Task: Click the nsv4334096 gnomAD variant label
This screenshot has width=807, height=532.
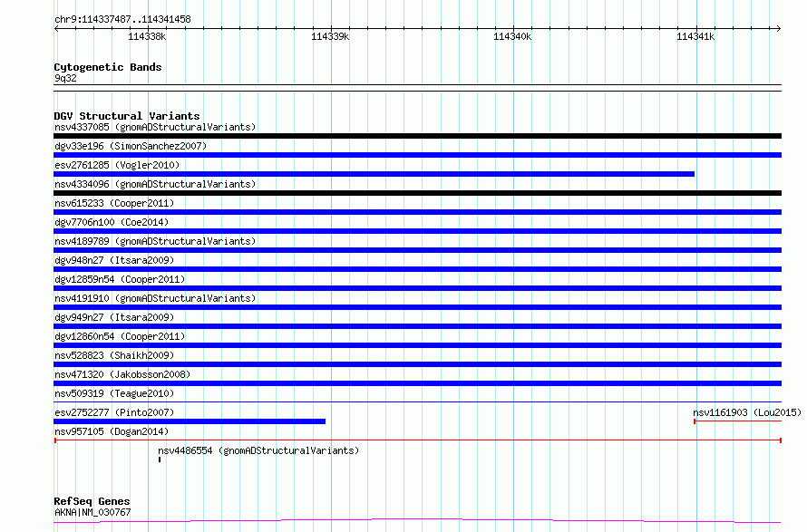Action: click(155, 184)
